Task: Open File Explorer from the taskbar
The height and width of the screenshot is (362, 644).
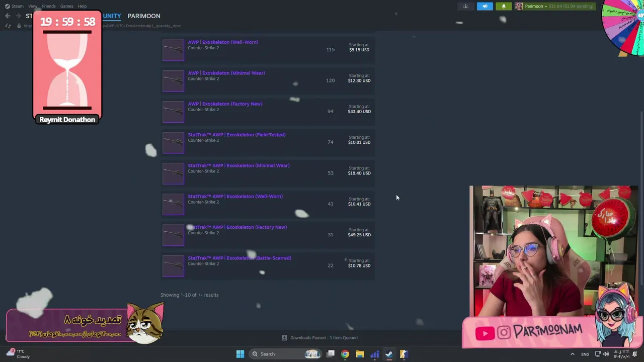Action: coord(360,354)
